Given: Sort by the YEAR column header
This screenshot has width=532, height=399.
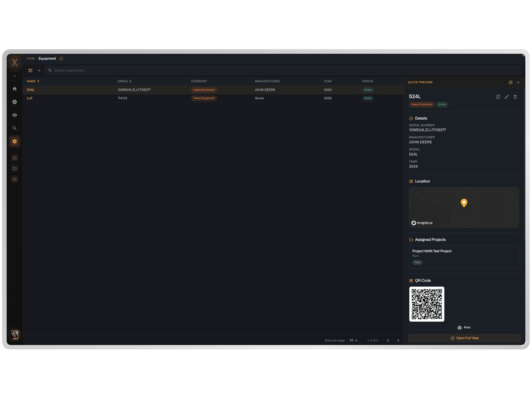Looking at the screenshot, I should coord(328,81).
